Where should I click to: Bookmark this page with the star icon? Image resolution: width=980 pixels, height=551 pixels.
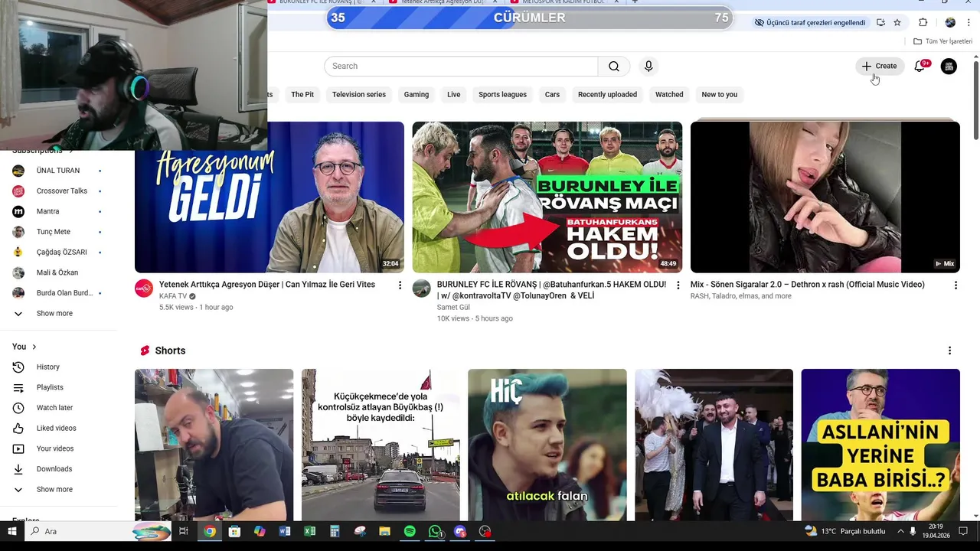pyautogui.click(x=897, y=23)
